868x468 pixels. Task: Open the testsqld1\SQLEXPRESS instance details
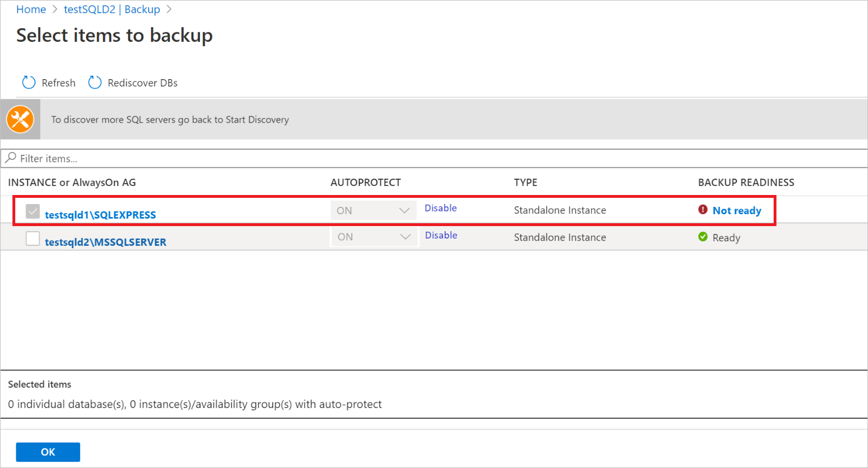tap(100, 214)
